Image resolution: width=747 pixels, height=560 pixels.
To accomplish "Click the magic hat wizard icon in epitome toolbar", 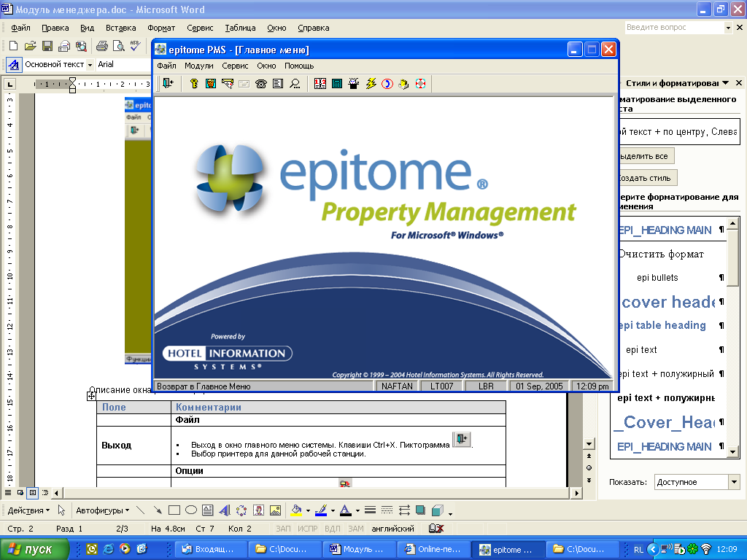I will pos(354,84).
